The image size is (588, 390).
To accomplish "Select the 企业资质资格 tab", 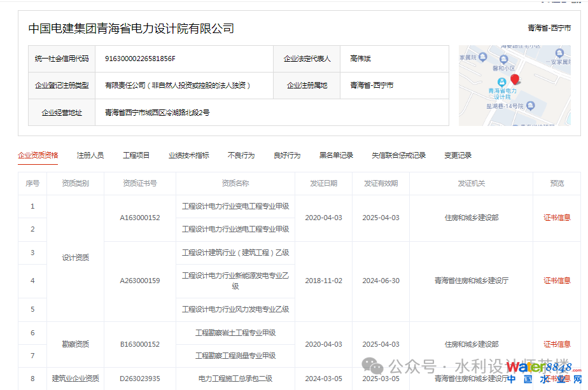I will click(38, 155).
